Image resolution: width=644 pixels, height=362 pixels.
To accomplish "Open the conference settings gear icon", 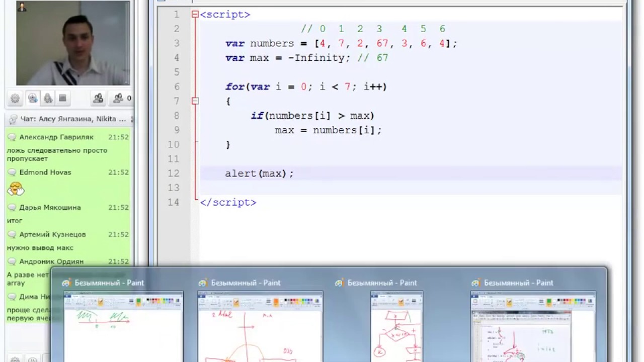I will click(15, 98).
